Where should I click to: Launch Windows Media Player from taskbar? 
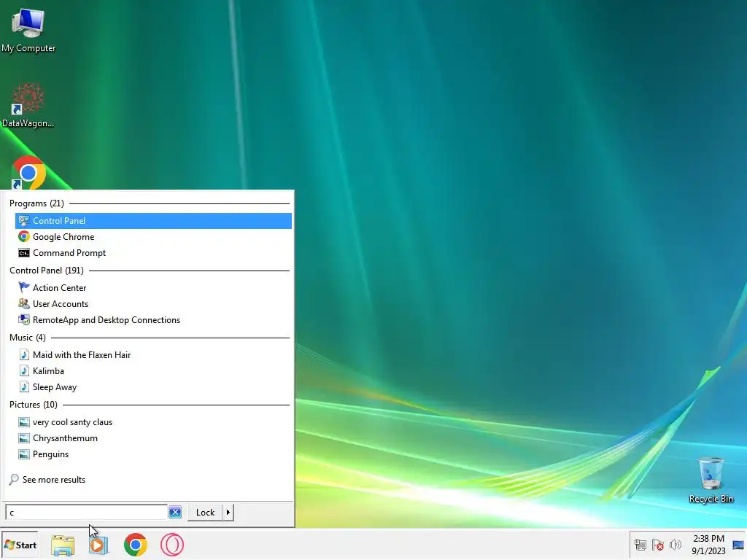pyautogui.click(x=98, y=545)
